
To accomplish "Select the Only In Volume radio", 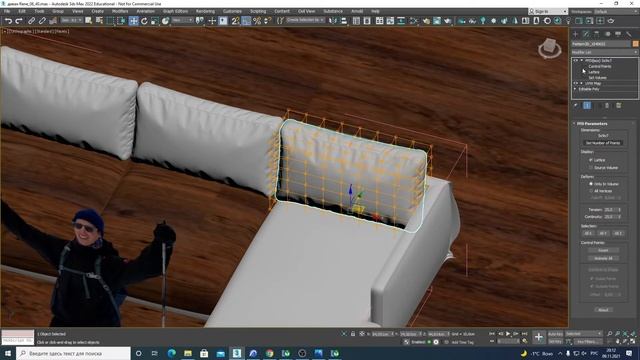I will pyautogui.click(x=591, y=184).
